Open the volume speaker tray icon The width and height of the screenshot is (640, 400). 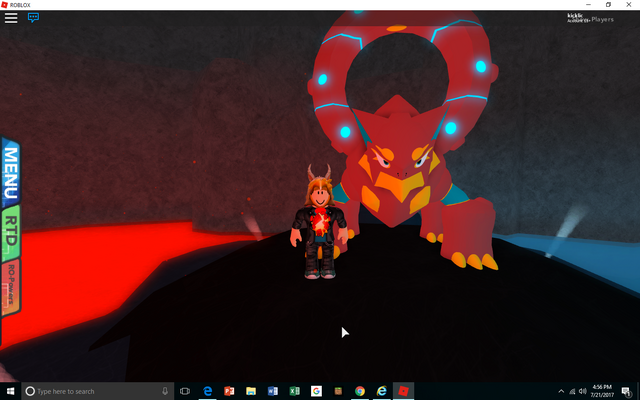point(582,391)
